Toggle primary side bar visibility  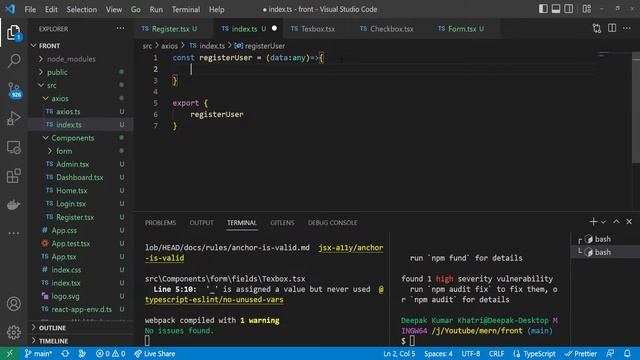pos(543,9)
